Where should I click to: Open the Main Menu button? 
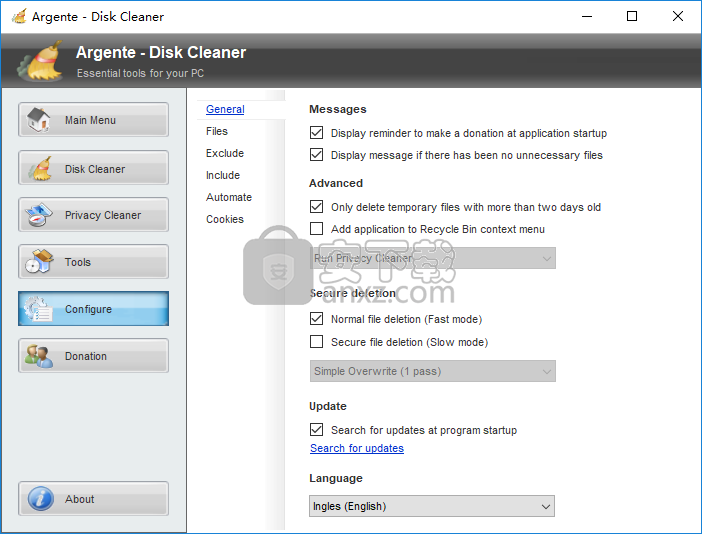(x=94, y=120)
